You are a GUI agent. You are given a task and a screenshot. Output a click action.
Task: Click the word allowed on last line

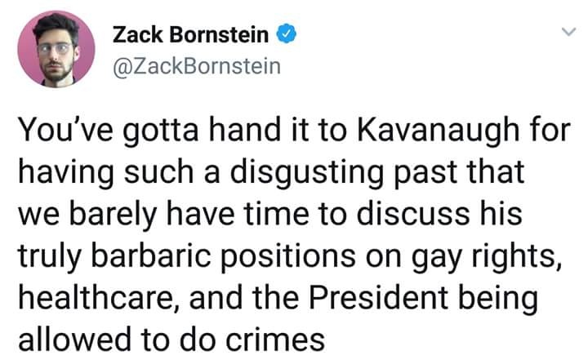[73, 339]
